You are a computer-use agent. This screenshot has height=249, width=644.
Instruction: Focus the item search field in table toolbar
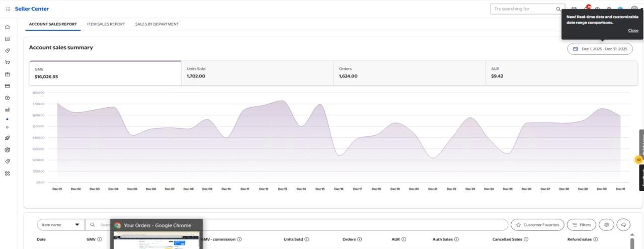(x=297, y=225)
